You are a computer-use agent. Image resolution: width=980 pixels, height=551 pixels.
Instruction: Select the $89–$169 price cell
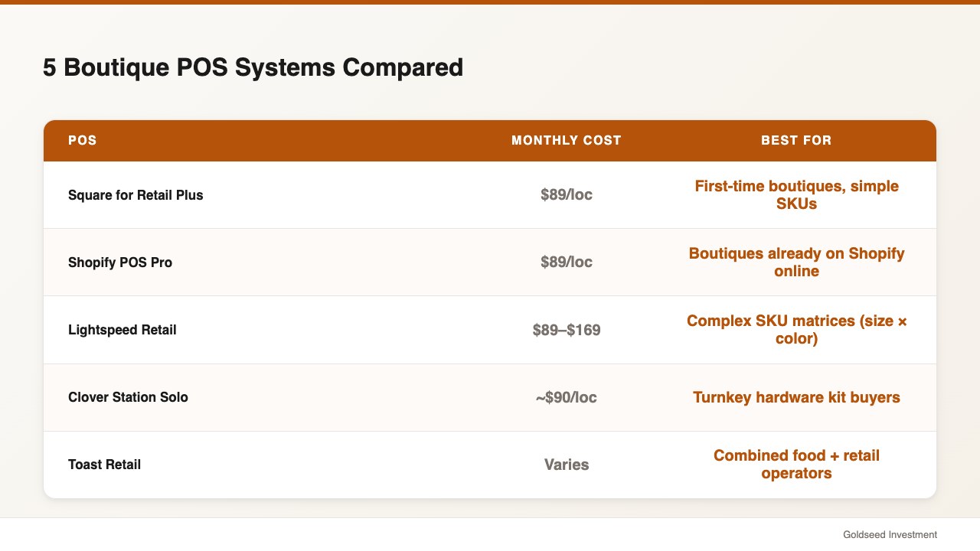pos(567,330)
